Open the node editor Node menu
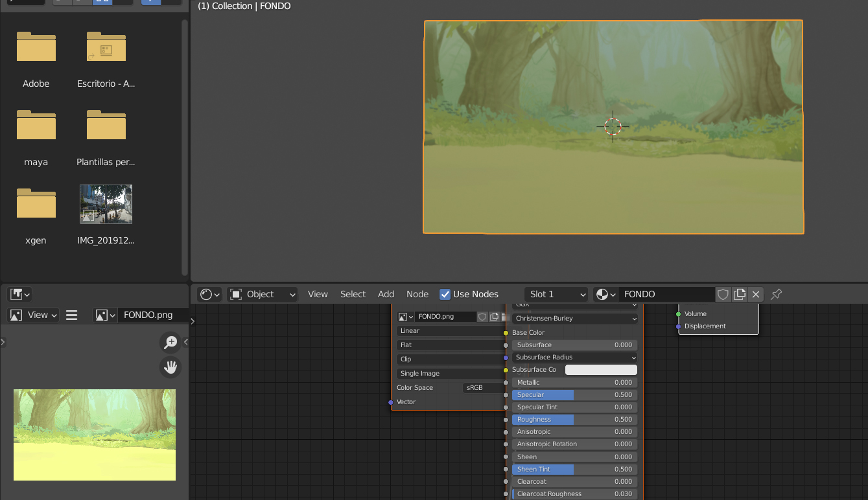The image size is (868, 500). (417, 295)
